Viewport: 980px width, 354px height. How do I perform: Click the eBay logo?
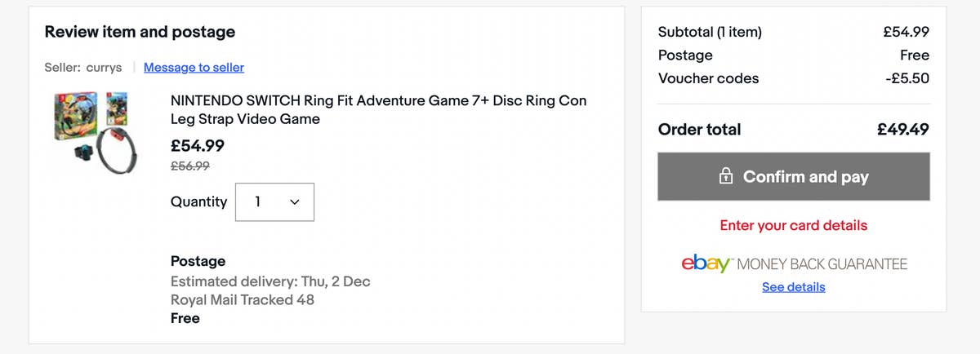(x=706, y=263)
